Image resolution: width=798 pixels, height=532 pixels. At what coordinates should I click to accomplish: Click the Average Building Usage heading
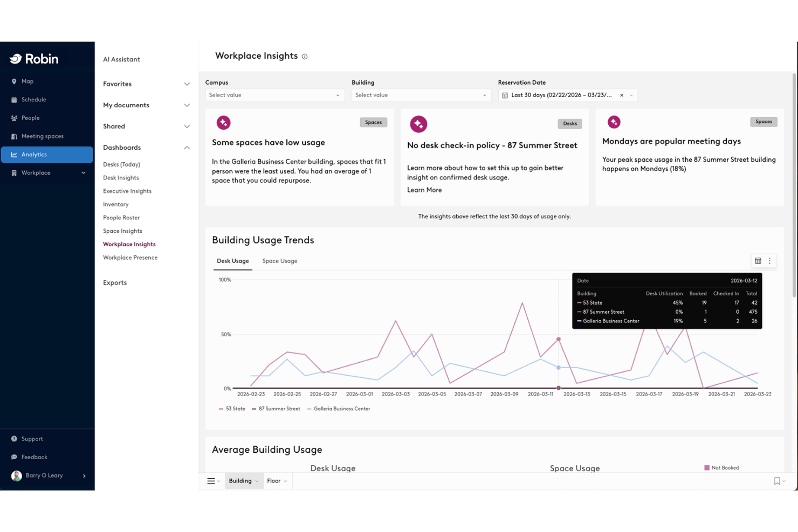pos(267,450)
